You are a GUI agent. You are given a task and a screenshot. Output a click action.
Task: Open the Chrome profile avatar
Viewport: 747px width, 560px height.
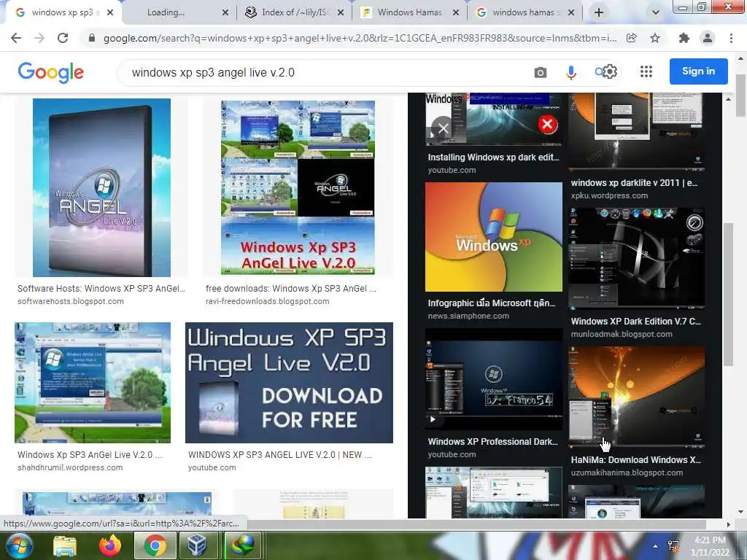(708, 38)
